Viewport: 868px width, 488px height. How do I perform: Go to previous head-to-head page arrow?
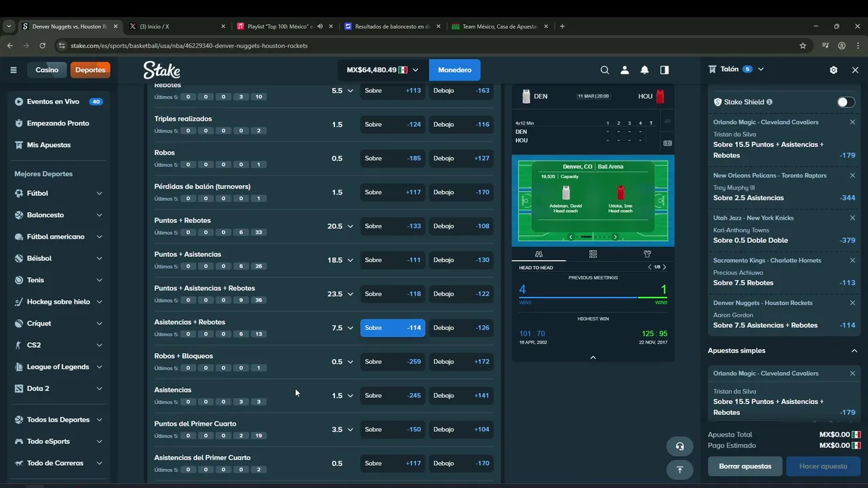click(x=650, y=267)
